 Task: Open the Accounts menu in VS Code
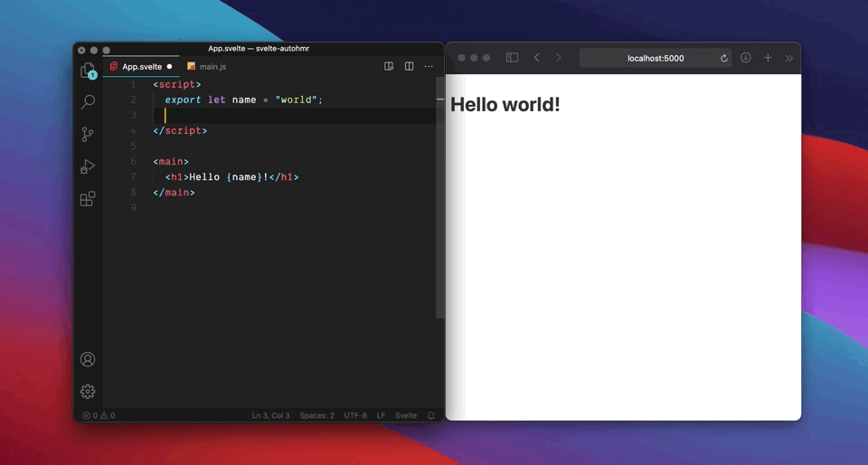pyautogui.click(x=88, y=359)
